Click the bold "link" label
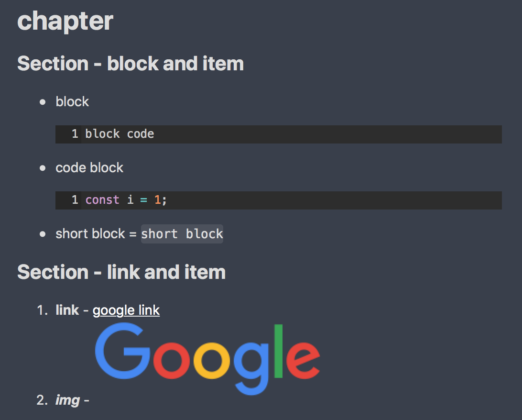Screen dimensions: 522x420 (x=67, y=310)
